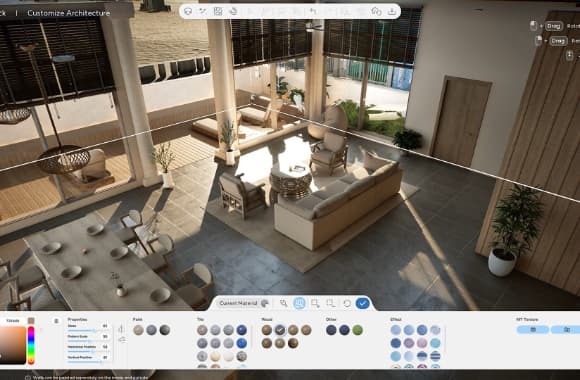Click the first NFT Texture button

point(533,329)
